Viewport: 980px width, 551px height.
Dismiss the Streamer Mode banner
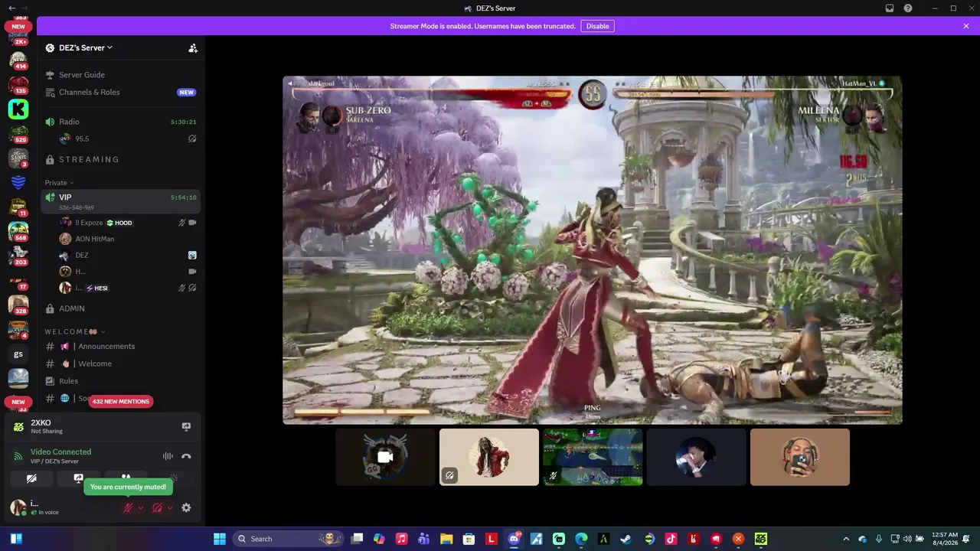[966, 26]
